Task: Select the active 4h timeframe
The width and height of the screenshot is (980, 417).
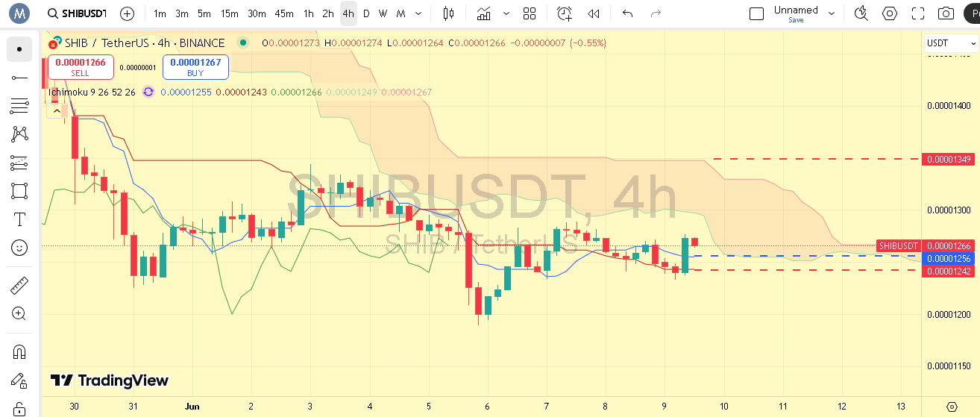Action: (x=348, y=13)
